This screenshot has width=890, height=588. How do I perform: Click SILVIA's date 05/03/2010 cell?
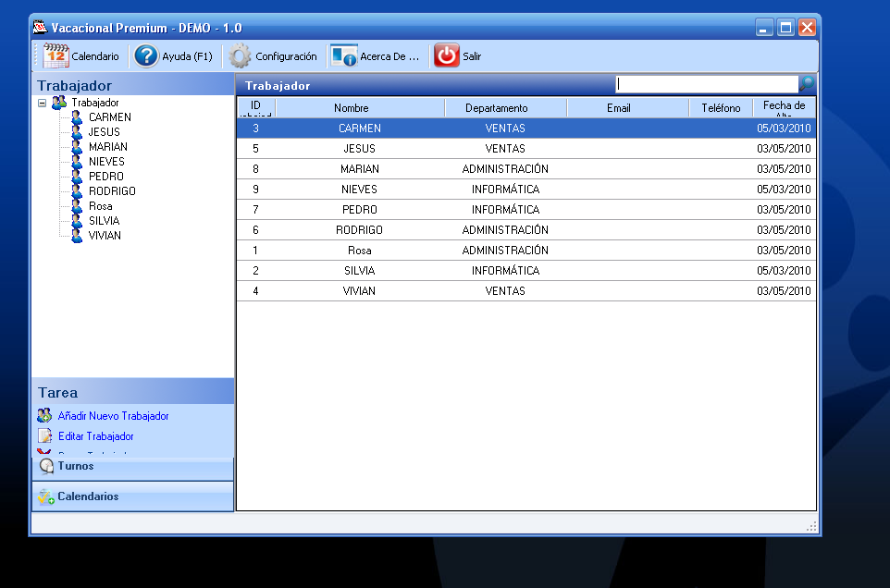tap(785, 271)
